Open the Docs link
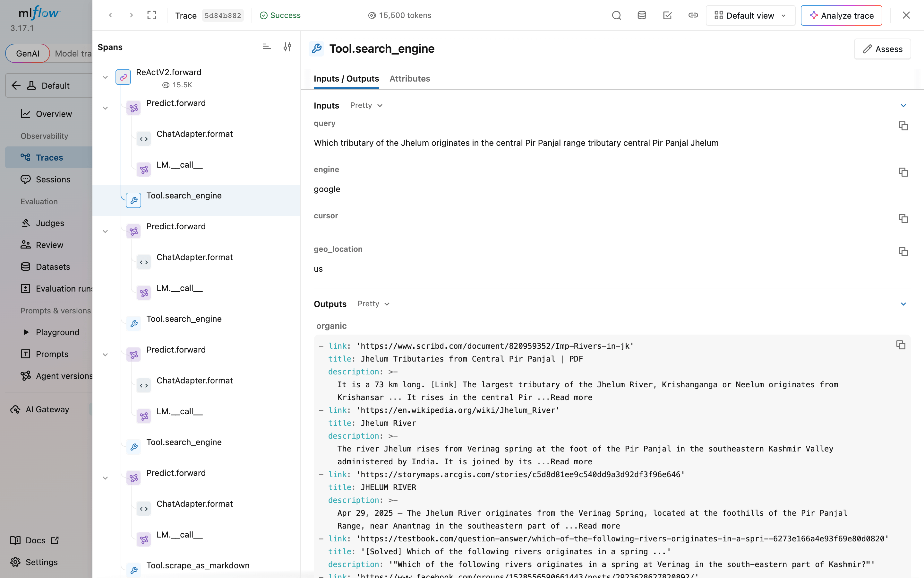 34,540
